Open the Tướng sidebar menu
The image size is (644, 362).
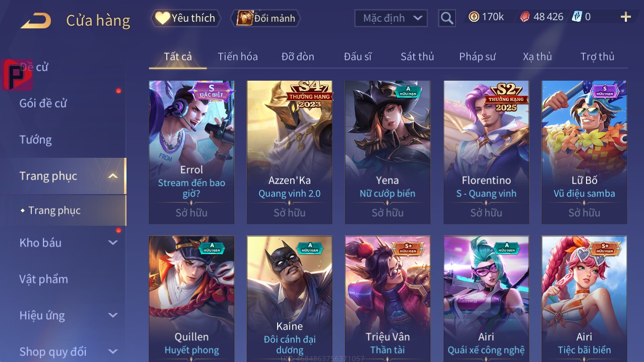click(x=36, y=140)
